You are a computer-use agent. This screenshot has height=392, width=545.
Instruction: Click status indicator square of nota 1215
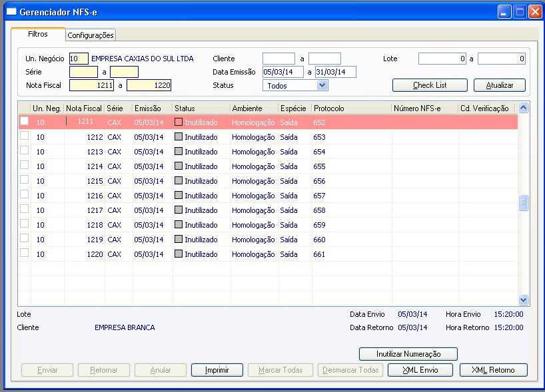click(x=179, y=180)
